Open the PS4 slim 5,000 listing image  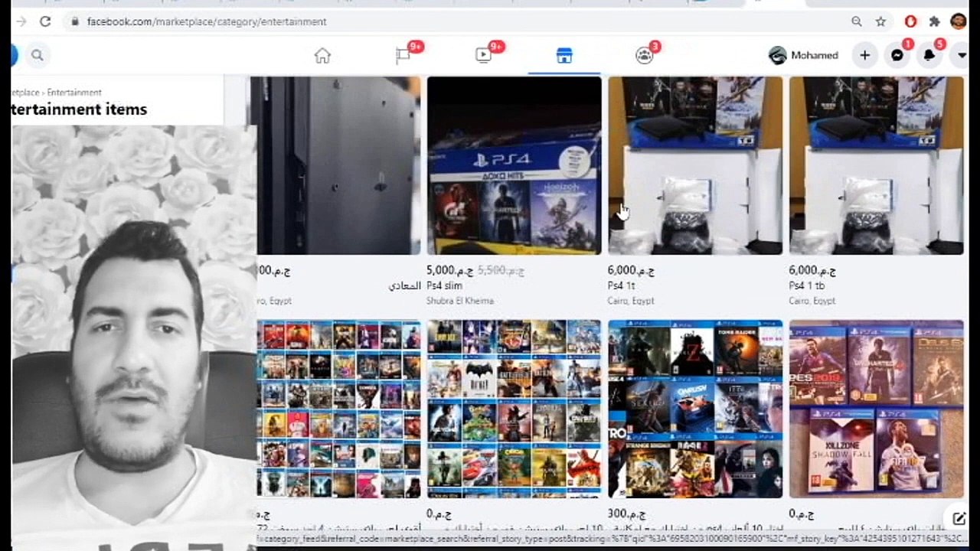[514, 165]
